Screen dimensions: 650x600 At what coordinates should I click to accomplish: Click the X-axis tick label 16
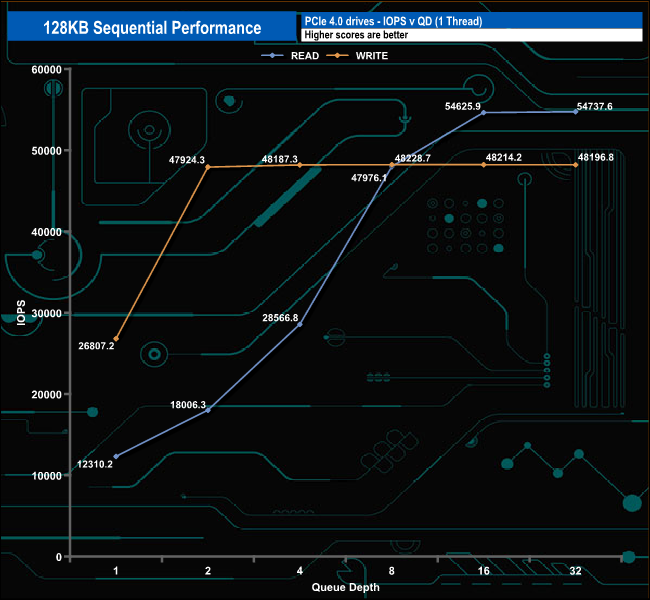point(483,571)
